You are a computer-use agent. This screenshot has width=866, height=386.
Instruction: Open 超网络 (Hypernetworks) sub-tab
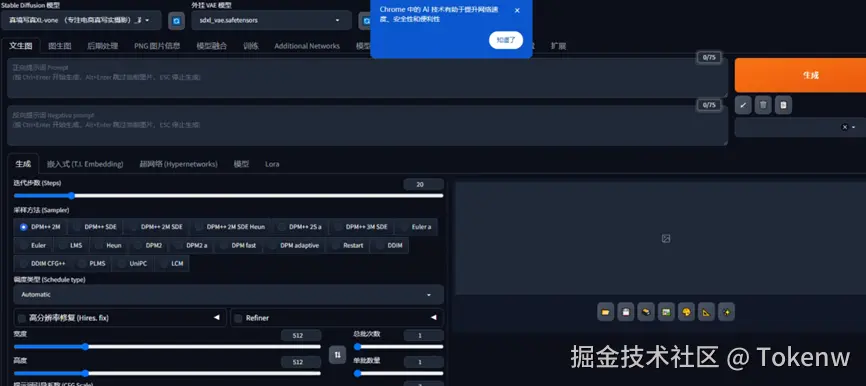[178, 164]
